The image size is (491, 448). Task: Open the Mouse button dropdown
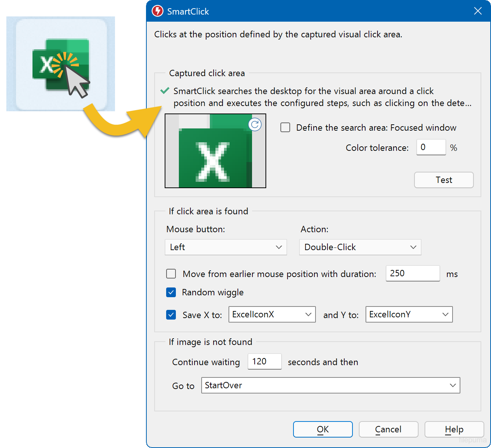[226, 247]
